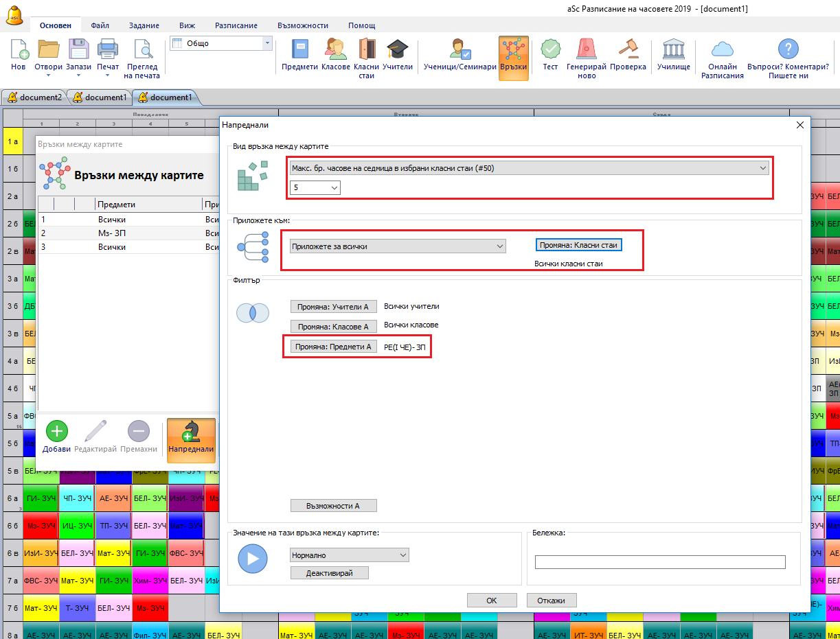Switch to the document2 tab

34,97
